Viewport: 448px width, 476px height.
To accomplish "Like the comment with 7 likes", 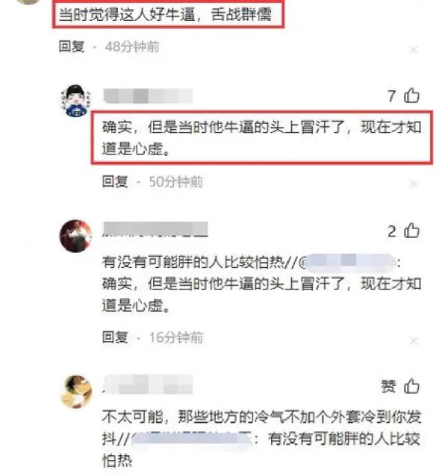I will tap(411, 96).
